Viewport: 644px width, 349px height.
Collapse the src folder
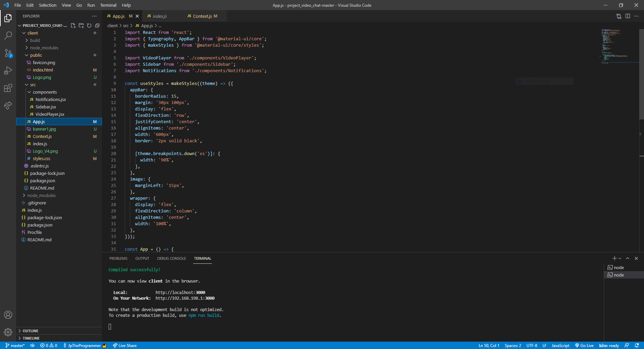(x=59, y=85)
